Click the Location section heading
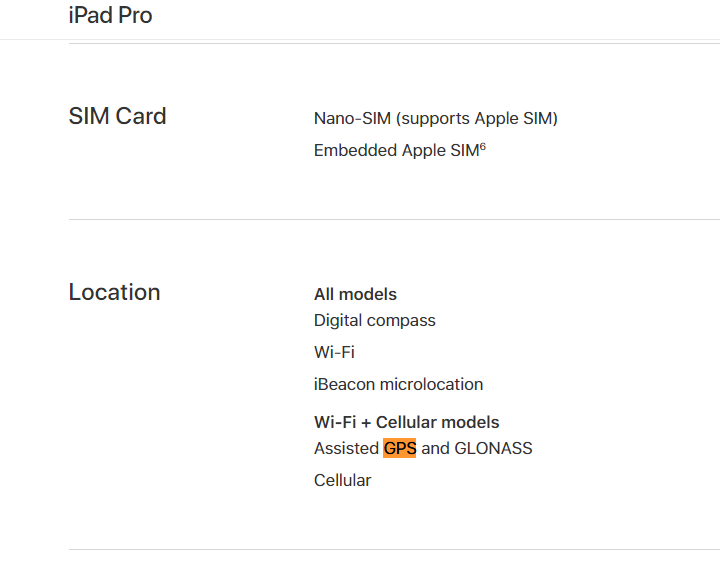 [x=114, y=292]
